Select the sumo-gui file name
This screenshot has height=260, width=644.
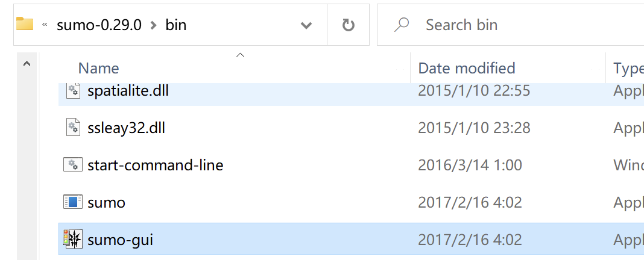pos(120,240)
